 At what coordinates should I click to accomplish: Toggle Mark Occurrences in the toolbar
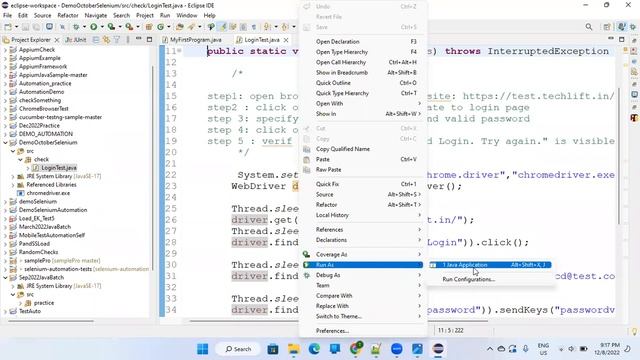click(223, 27)
